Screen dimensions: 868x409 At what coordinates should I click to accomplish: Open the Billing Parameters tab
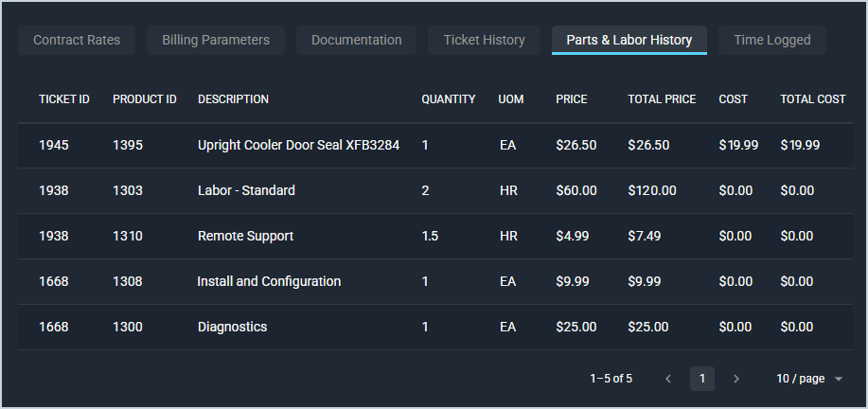coord(216,40)
